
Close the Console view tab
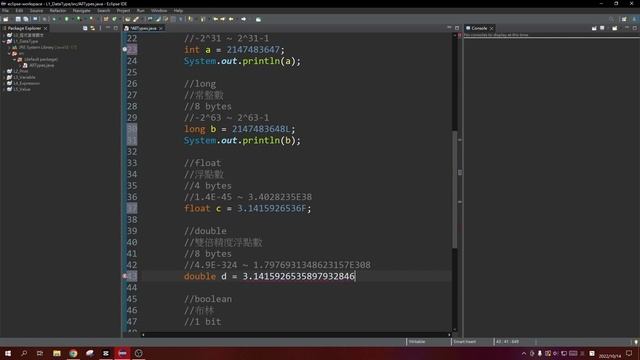pos(491,28)
